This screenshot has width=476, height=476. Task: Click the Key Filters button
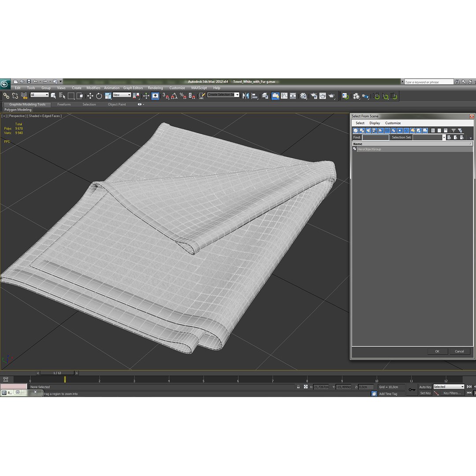click(452, 393)
